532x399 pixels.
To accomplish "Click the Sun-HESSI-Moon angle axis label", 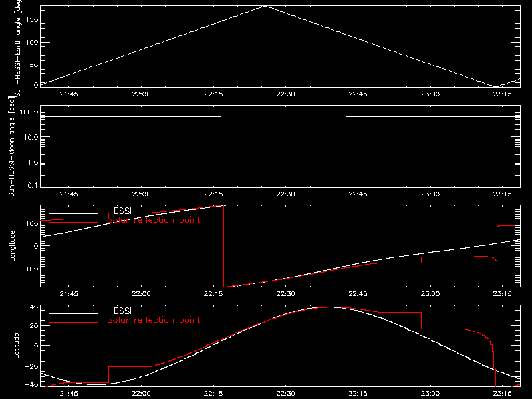I will pos(12,146).
